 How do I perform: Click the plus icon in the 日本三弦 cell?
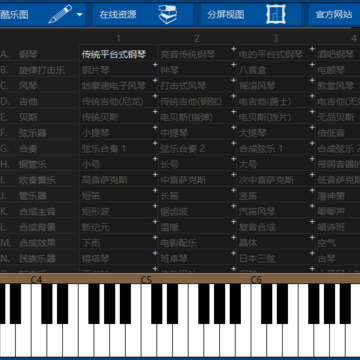tap(312, 253)
